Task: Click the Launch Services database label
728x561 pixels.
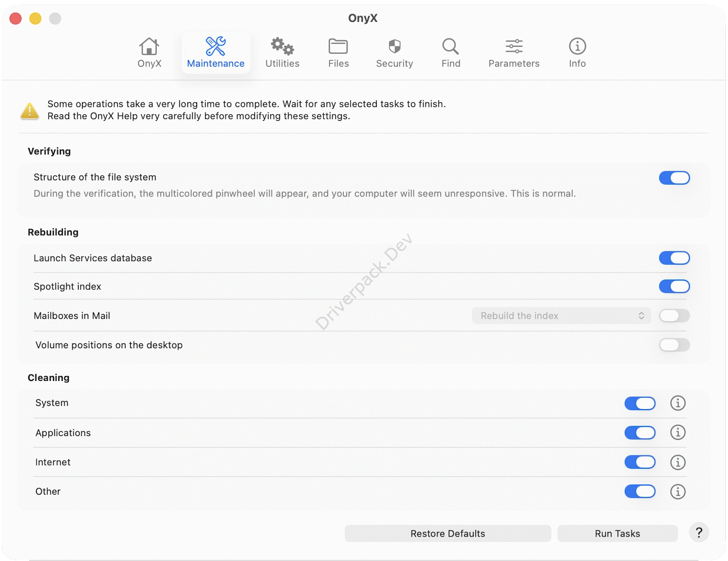Action: point(93,258)
